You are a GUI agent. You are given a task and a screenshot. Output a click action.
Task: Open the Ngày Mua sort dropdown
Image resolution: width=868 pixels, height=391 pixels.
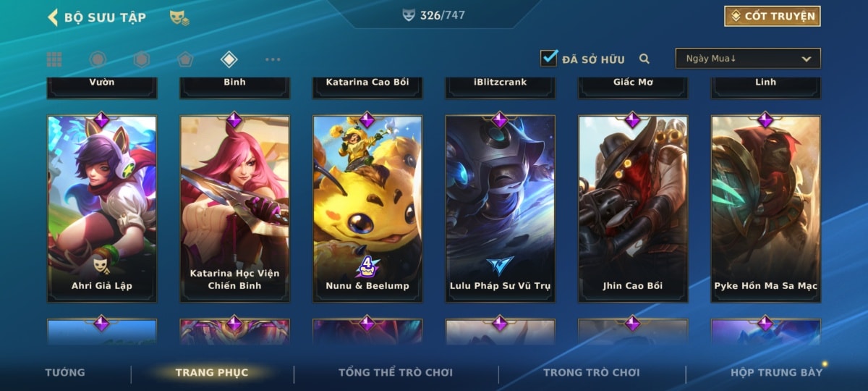click(x=748, y=59)
